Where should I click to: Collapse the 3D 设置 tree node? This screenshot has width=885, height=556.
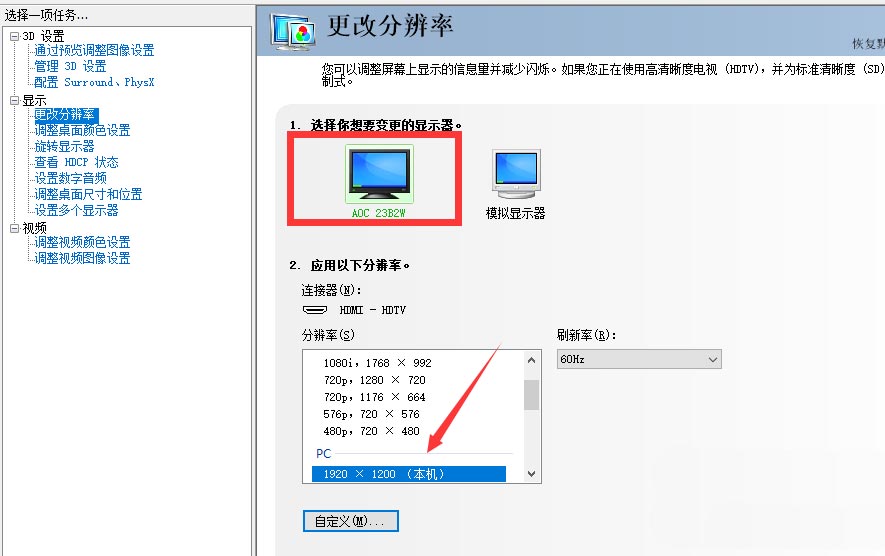[15, 37]
